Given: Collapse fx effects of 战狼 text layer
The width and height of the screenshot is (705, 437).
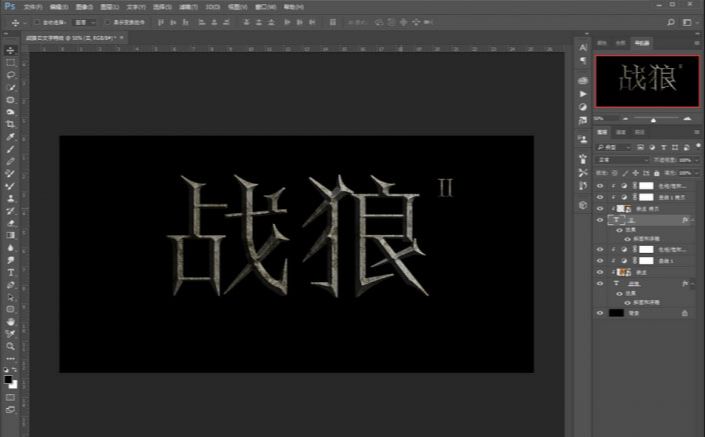Looking at the screenshot, I should click(x=693, y=283).
